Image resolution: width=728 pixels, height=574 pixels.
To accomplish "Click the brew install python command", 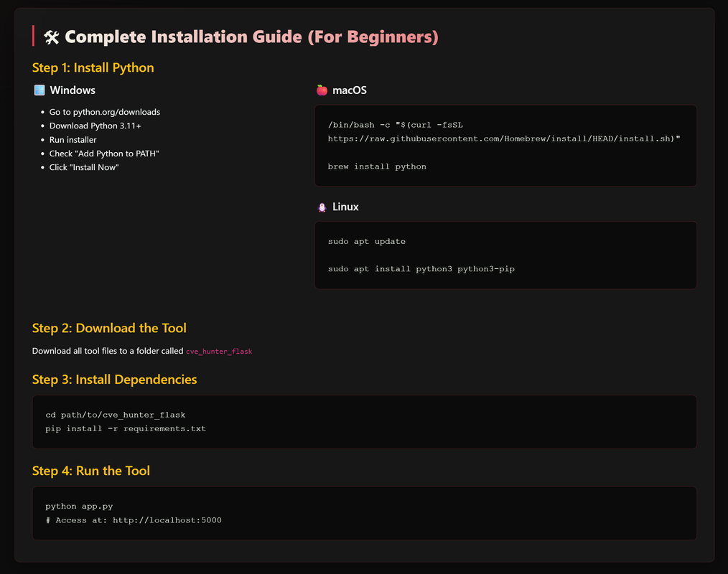I will click(377, 166).
